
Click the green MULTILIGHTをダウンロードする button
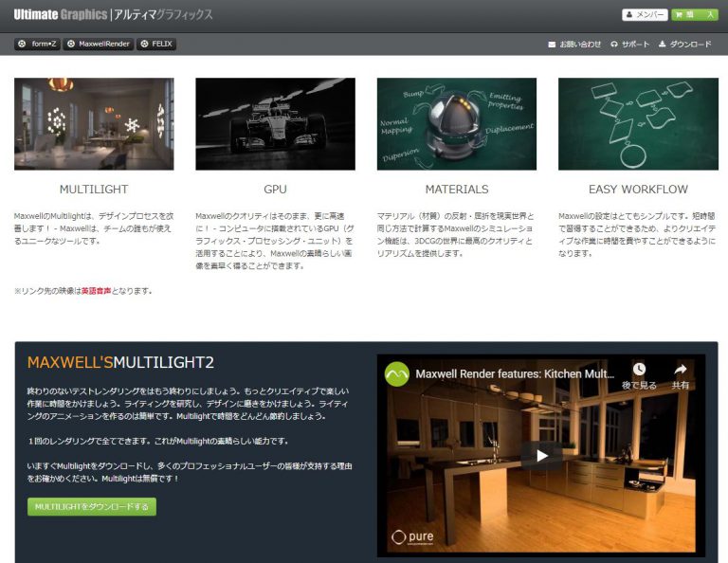[x=91, y=507]
